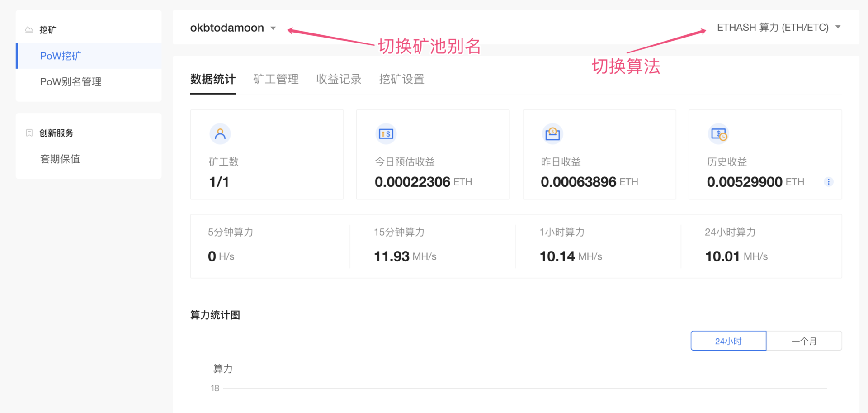Open more options dots beside historical earnings
The width and height of the screenshot is (868, 413).
point(828,182)
